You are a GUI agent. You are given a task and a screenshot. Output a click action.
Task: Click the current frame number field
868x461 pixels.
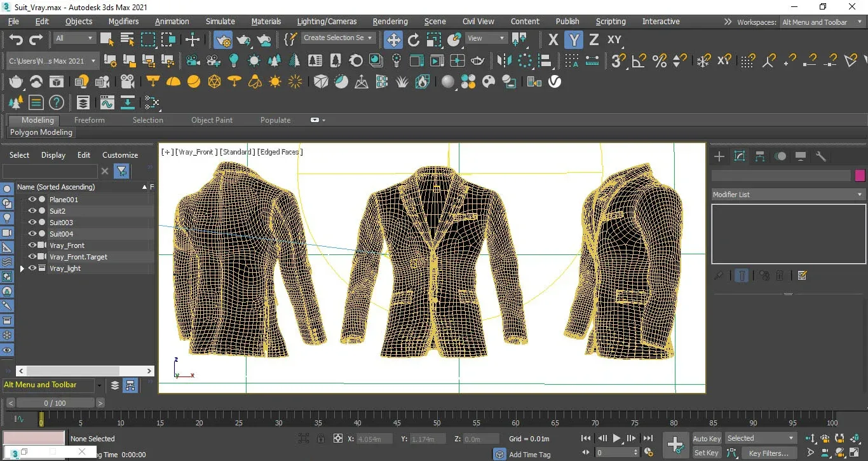point(617,453)
